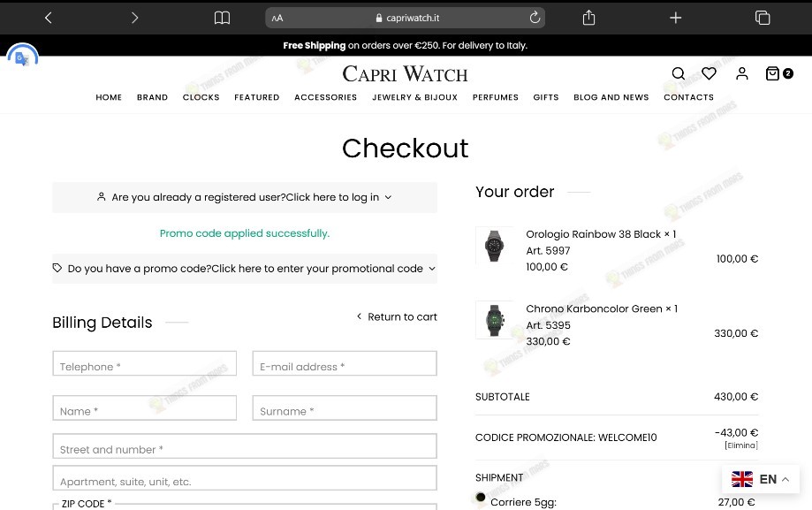Image resolution: width=812 pixels, height=510 pixels.
Task: Open the site search magnifier icon
Action: 679,73
